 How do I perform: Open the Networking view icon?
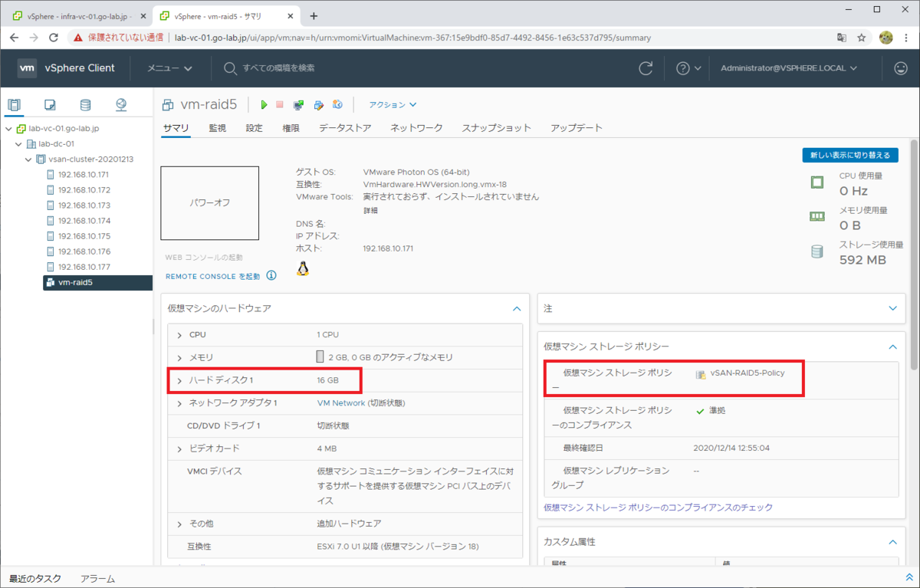tap(121, 105)
